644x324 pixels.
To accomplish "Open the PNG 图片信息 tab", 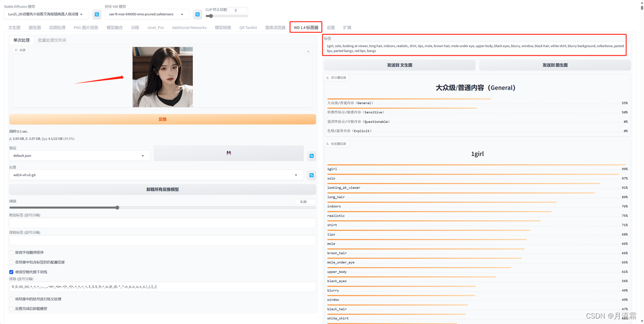I will [x=86, y=28].
